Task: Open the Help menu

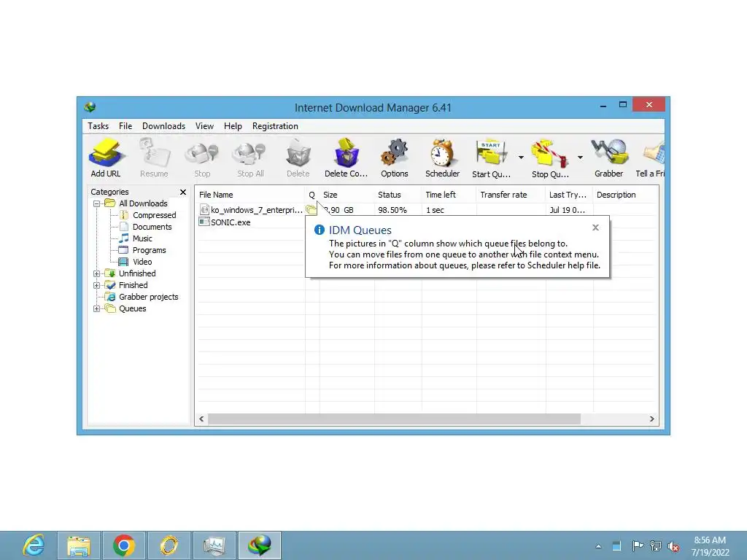Action: pos(233,126)
